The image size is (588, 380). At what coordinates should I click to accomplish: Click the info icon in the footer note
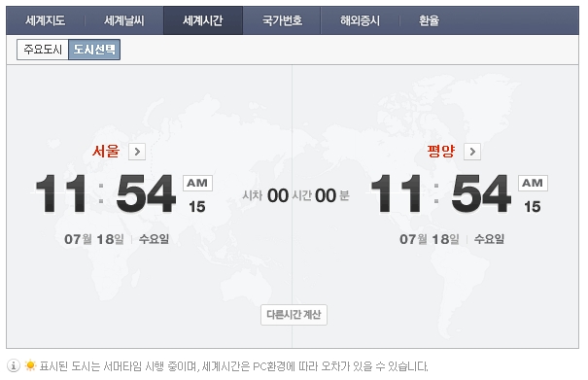pyautogui.click(x=14, y=365)
